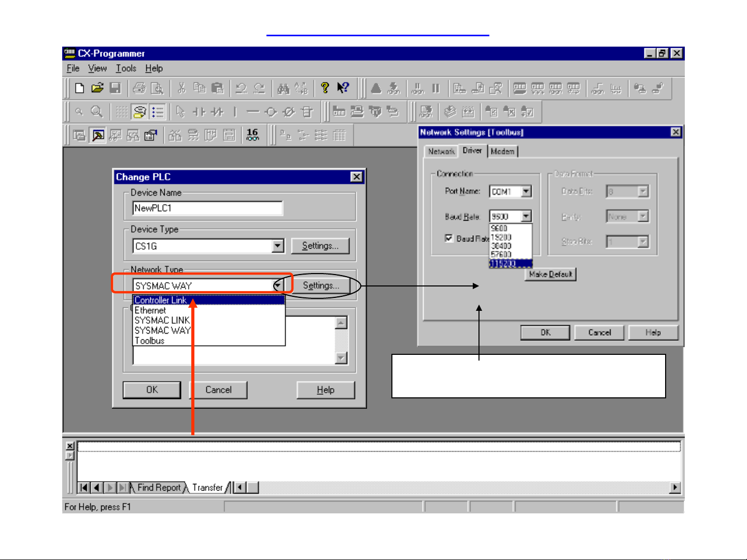Select the new PLC instruction tool
This screenshot has height=560, width=747.
[x=307, y=111]
